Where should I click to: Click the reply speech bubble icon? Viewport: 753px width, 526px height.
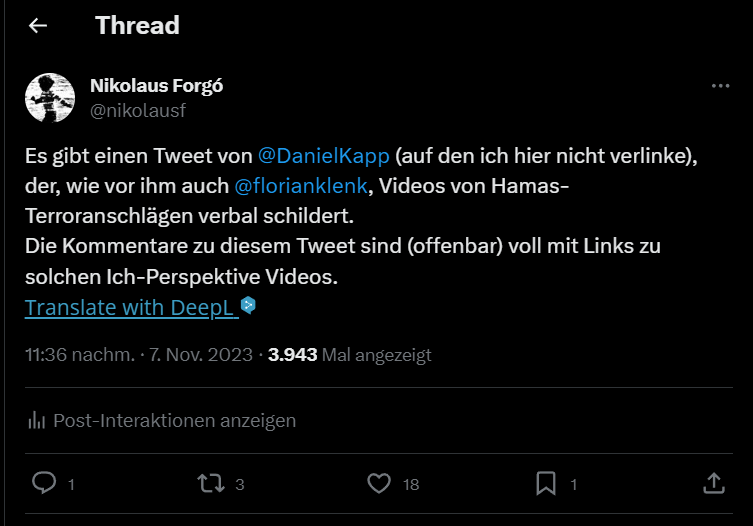[44, 483]
